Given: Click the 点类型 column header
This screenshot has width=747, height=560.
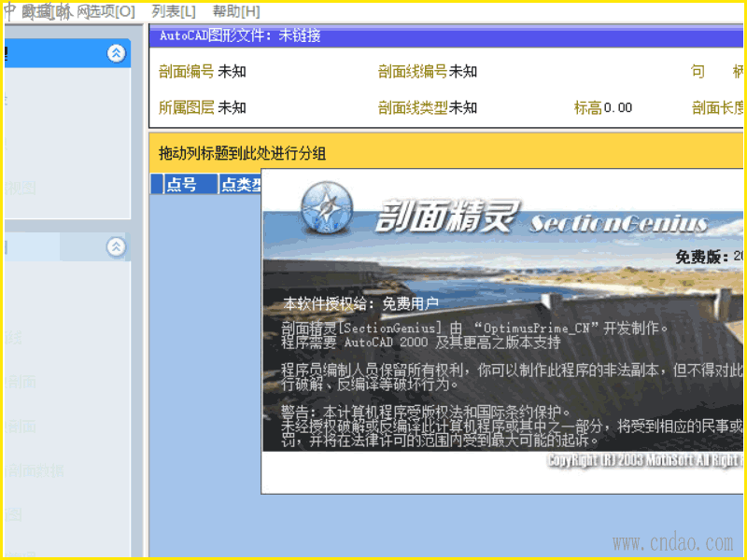Looking at the screenshot, I should [241, 184].
